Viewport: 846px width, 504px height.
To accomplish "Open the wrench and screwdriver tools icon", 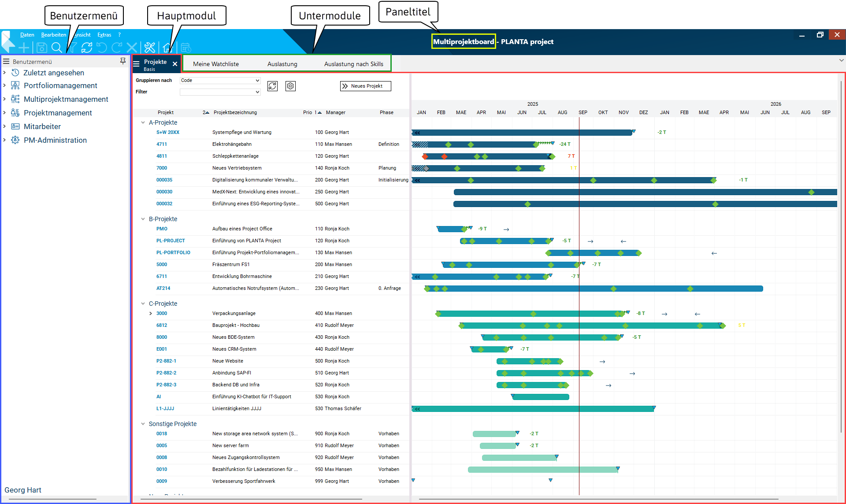I will pyautogui.click(x=150, y=47).
